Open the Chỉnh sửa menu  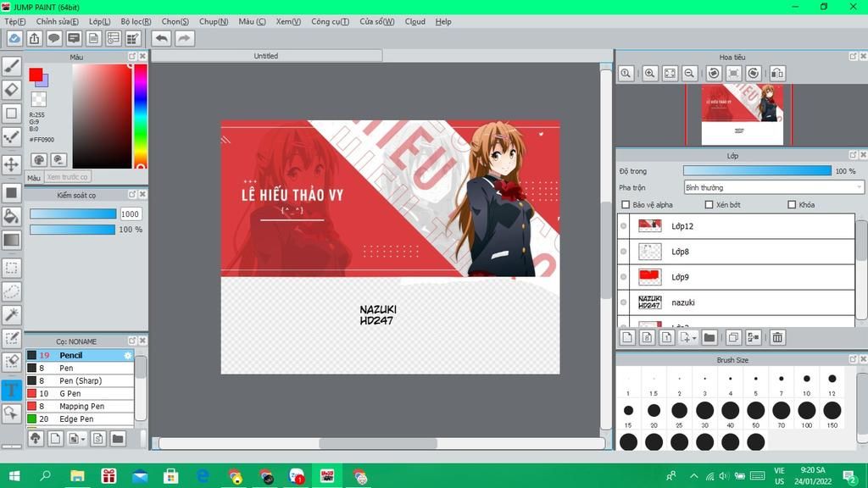pos(57,21)
